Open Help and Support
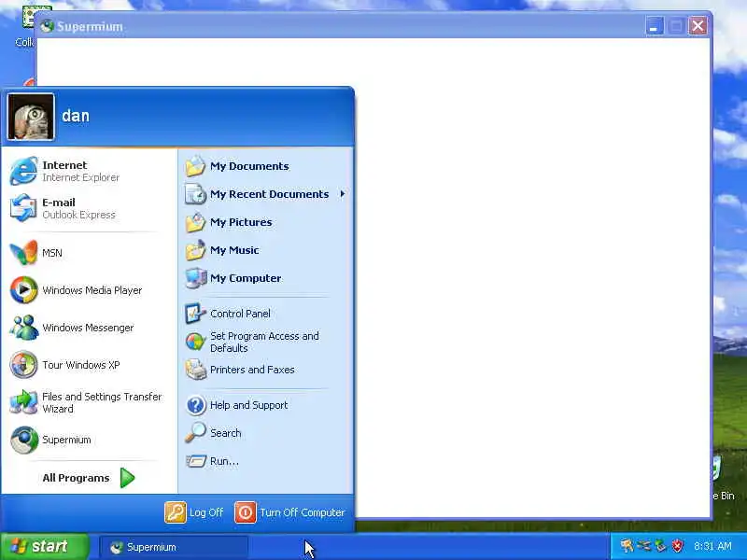 pos(265,405)
